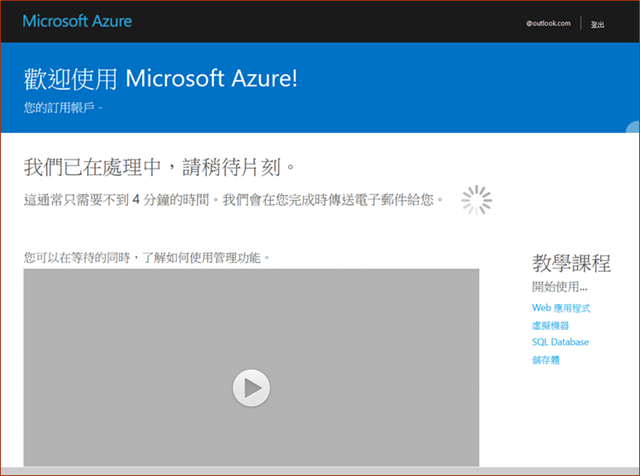Click the 歡迎使用 Microsoft Azure! heading
The width and height of the screenshot is (640, 476).
coord(160,78)
